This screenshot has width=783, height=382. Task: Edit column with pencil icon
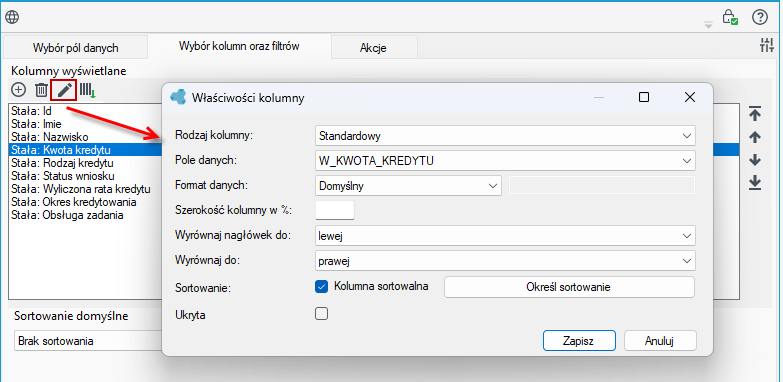64,90
